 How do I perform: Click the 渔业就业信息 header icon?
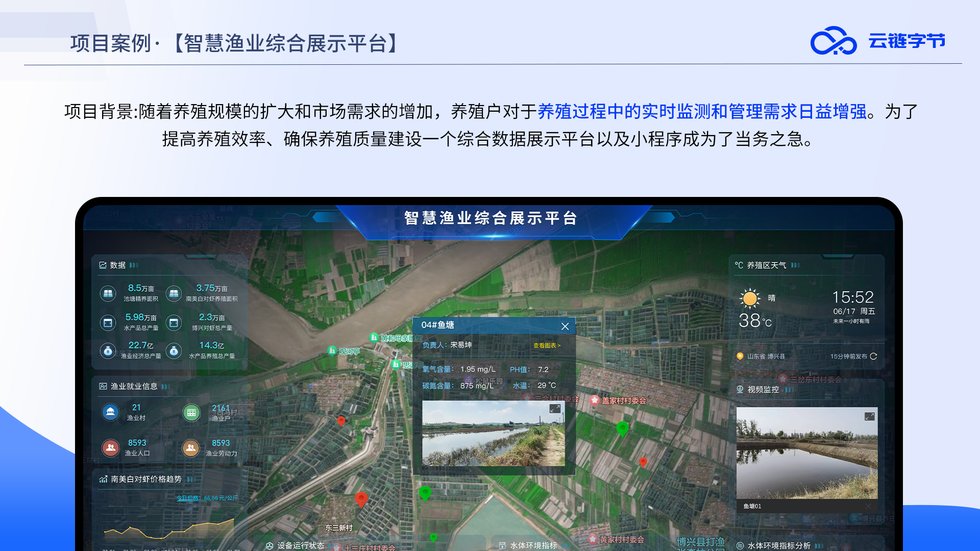pyautogui.click(x=103, y=386)
